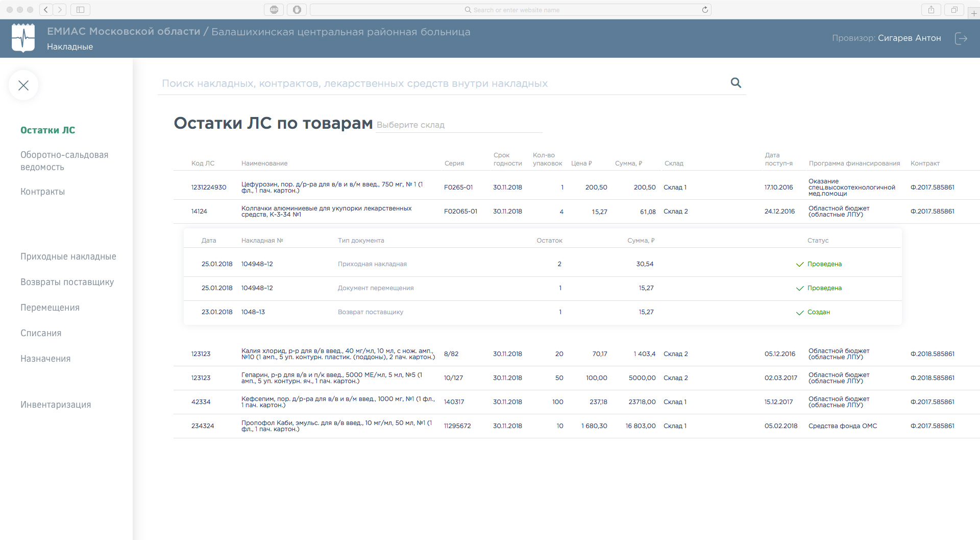The image size is (980, 540).
Task: Open contract Ф.2017.585861 for Пропофол Каби
Action: (933, 426)
